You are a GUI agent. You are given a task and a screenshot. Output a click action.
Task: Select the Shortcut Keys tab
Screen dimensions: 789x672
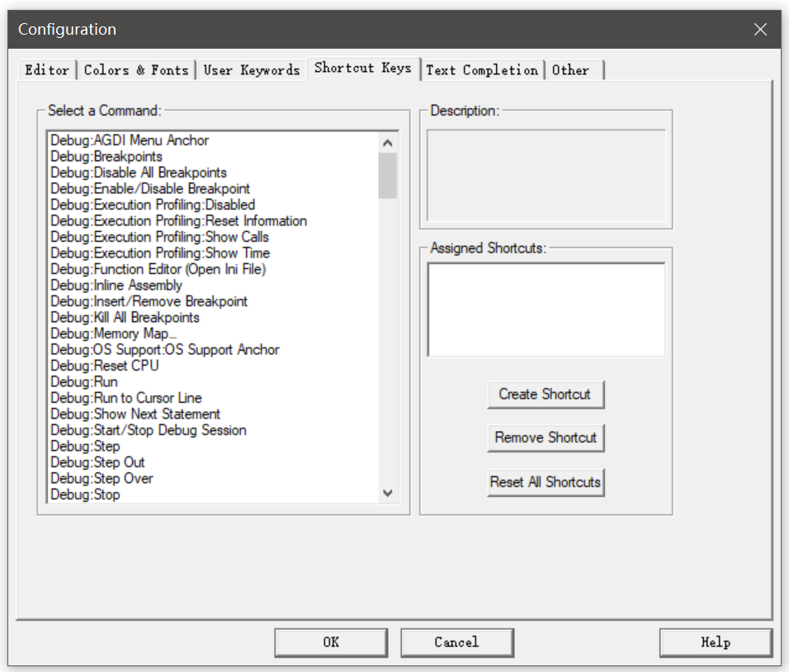[363, 68]
